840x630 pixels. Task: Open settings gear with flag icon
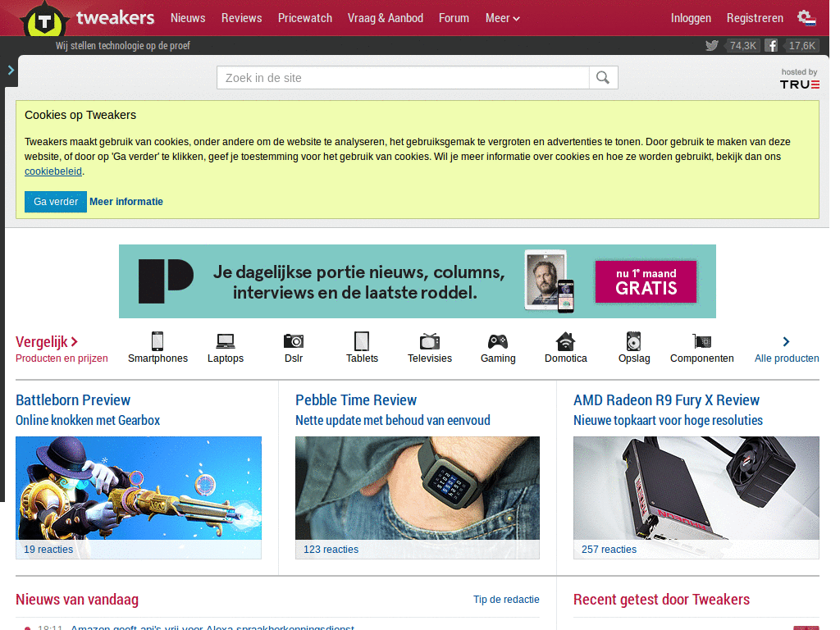point(807,18)
